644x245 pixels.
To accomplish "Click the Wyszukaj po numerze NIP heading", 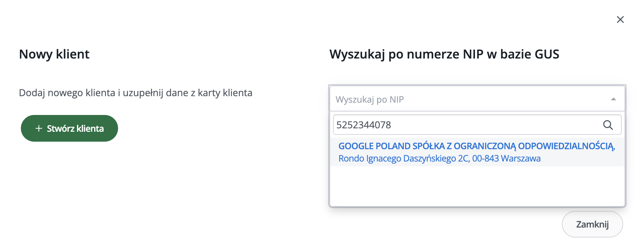I will 444,54.
